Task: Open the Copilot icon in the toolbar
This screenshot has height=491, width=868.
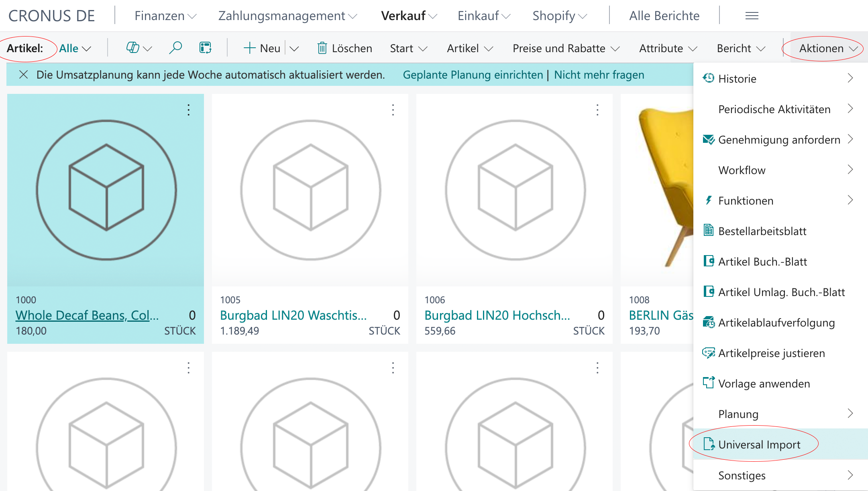Action: coord(133,48)
